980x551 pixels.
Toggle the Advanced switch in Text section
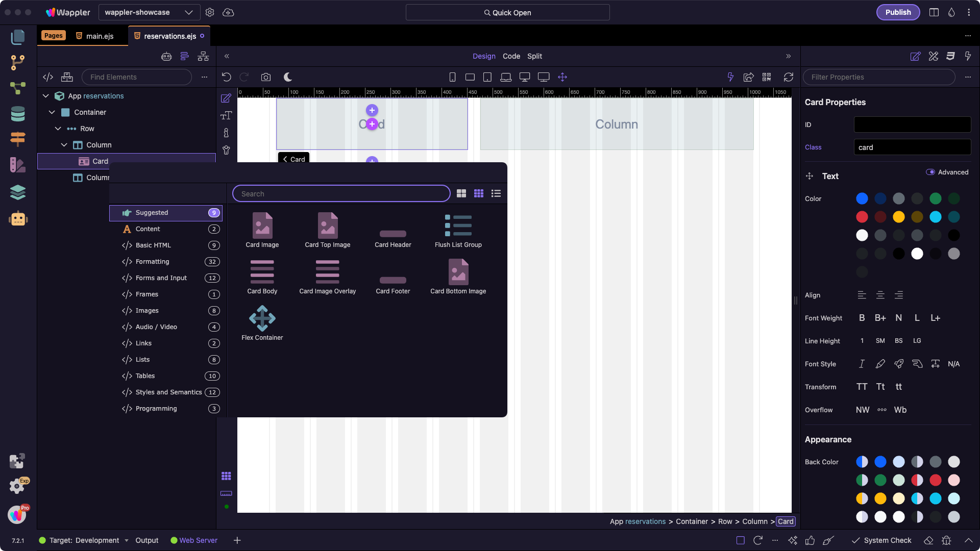point(930,172)
